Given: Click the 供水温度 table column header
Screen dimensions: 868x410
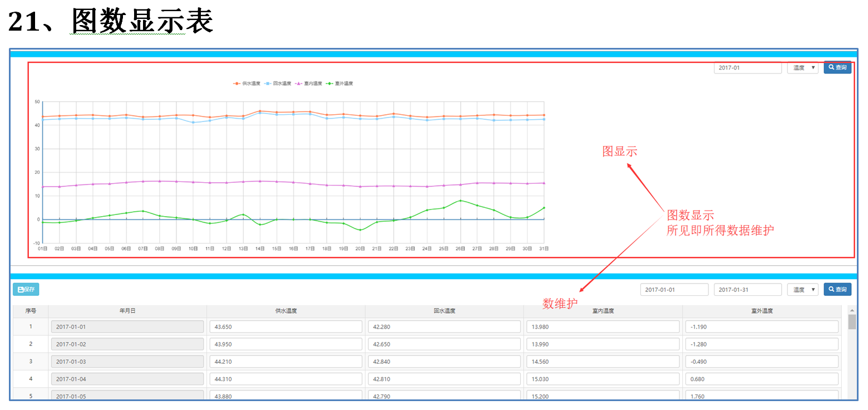Looking at the screenshot, I should pyautogui.click(x=286, y=311).
